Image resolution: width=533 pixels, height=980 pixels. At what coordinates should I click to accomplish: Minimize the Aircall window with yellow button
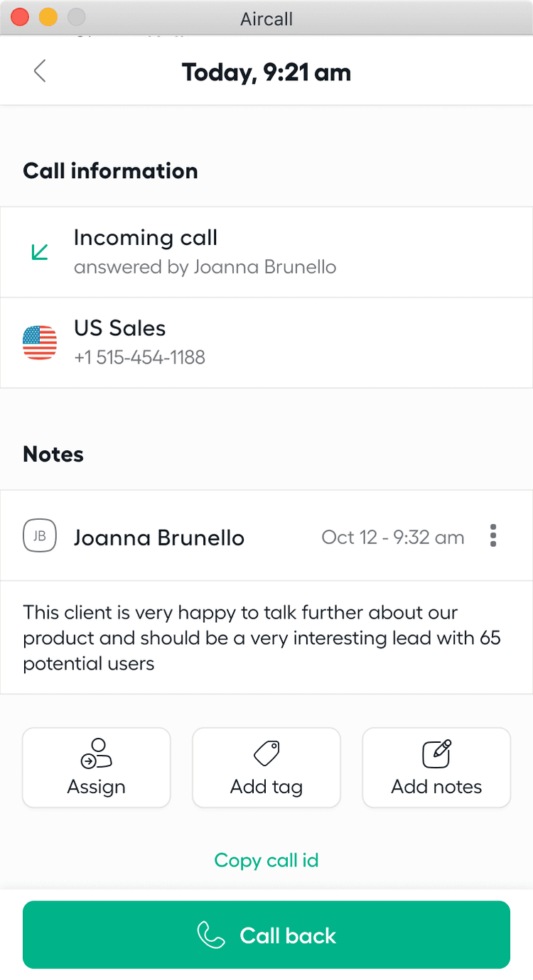pos(48,18)
